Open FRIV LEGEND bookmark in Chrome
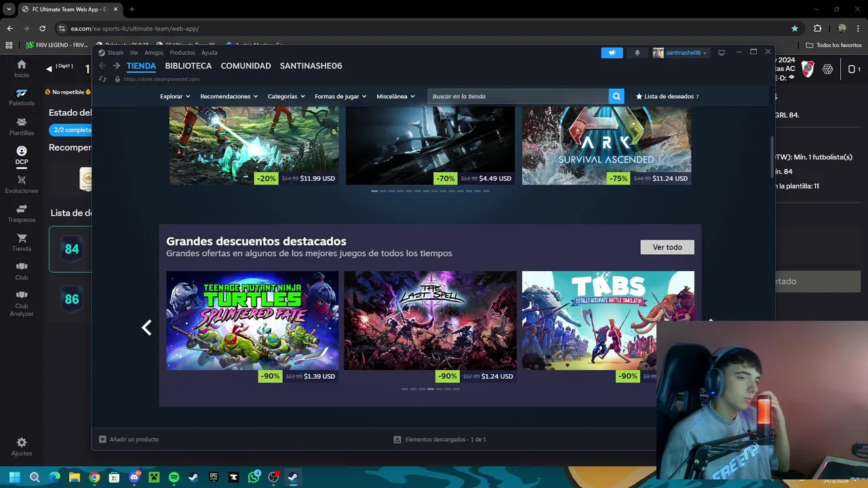The height and width of the screenshot is (488, 868). point(57,45)
